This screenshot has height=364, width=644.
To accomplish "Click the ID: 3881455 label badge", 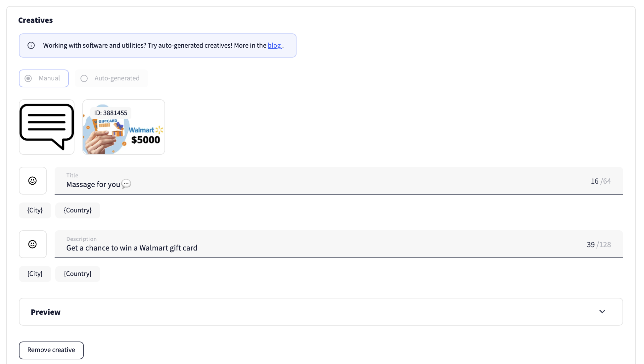I will [x=111, y=113].
